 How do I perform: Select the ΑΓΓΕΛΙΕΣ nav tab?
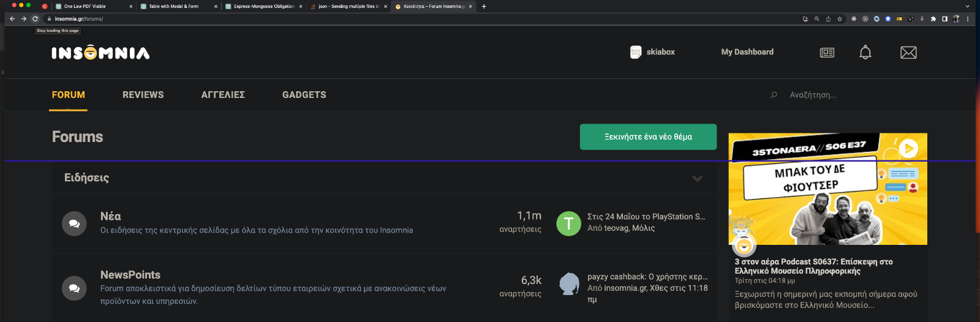coord(223,95)
